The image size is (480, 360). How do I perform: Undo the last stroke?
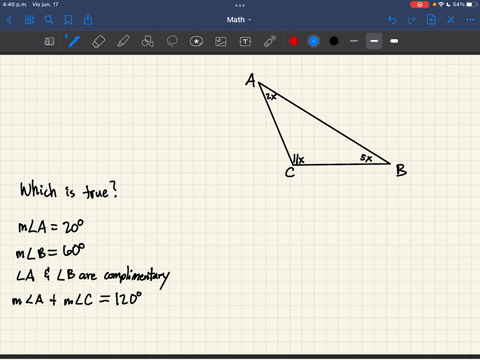pos(392,20)
